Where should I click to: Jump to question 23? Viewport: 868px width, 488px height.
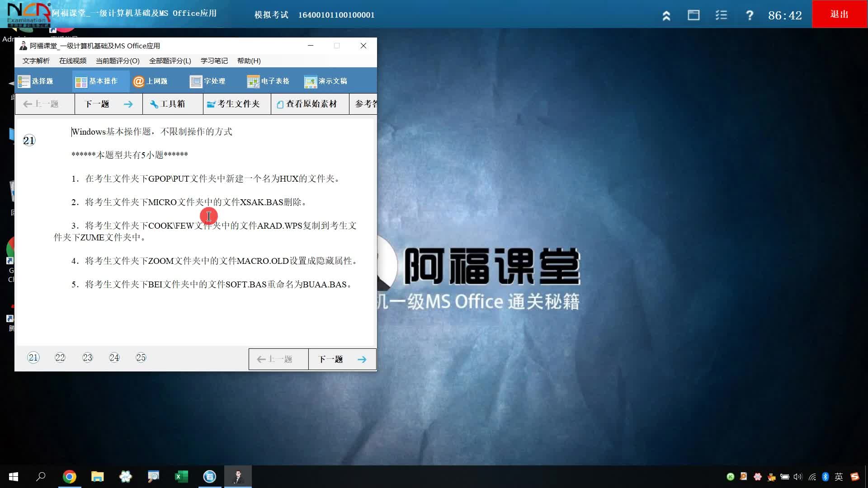[87, 358]
